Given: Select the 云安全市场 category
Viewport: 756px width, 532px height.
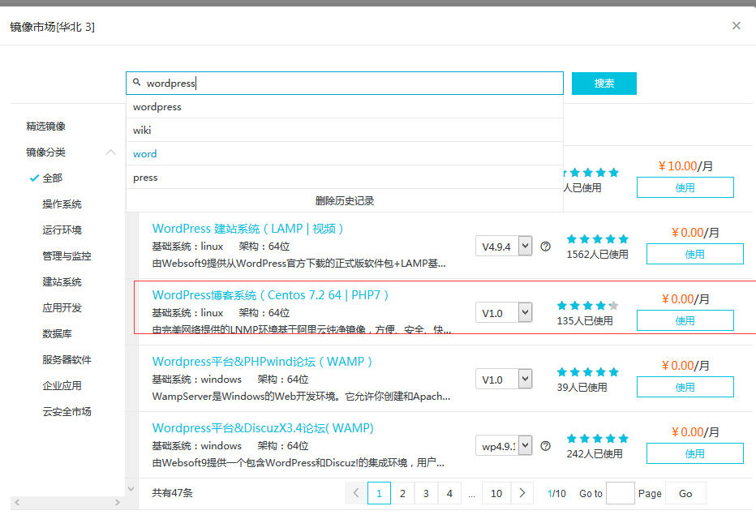Looking at the screenshot, I should 67,412.
